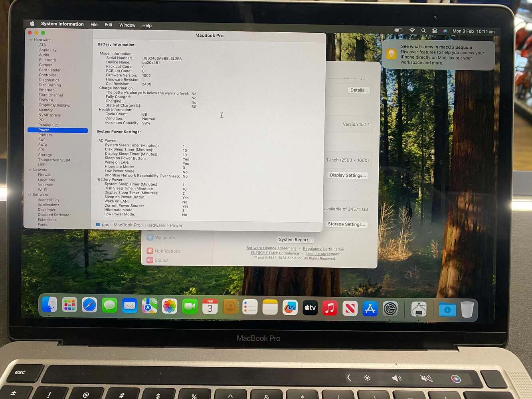Image resolution: width=532 pixels, height=399 pixels.
Task: Open the Window menu
Action: pos(127,25)
